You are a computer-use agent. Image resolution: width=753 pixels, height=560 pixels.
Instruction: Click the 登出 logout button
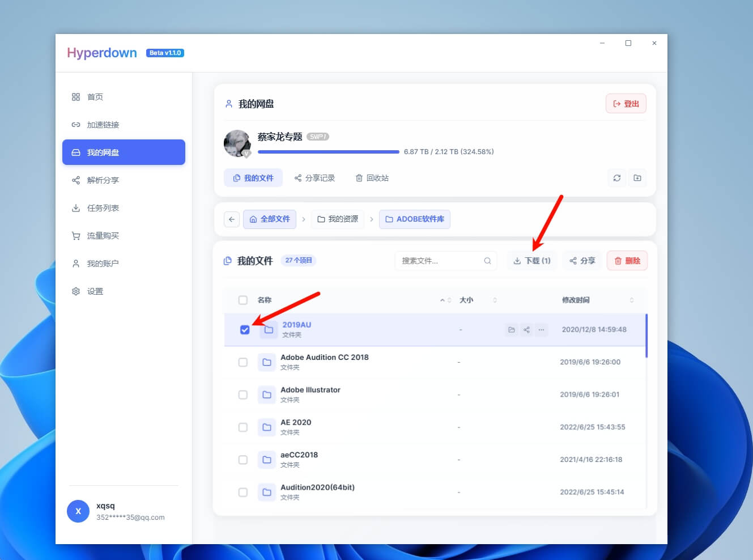(x=626, y=103)
